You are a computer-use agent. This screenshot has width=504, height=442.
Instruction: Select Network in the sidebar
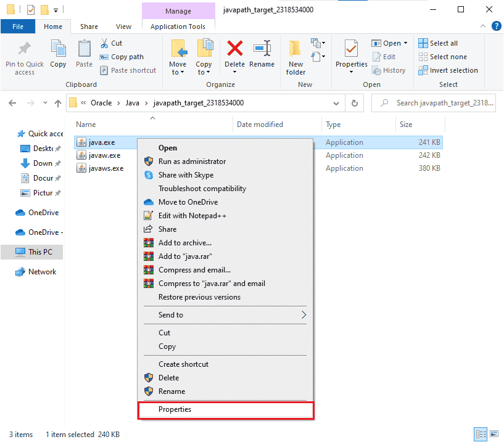36,272
